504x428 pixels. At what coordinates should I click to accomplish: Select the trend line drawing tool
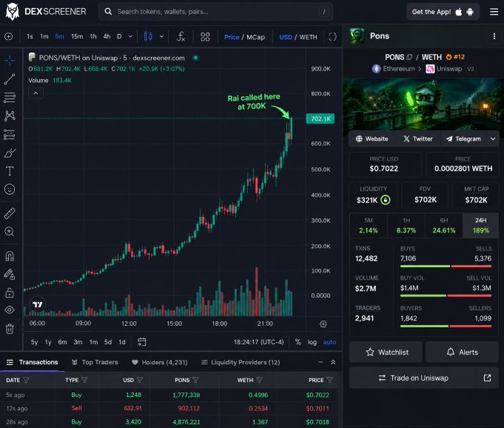pyautogui.click(x=10, y=79)
